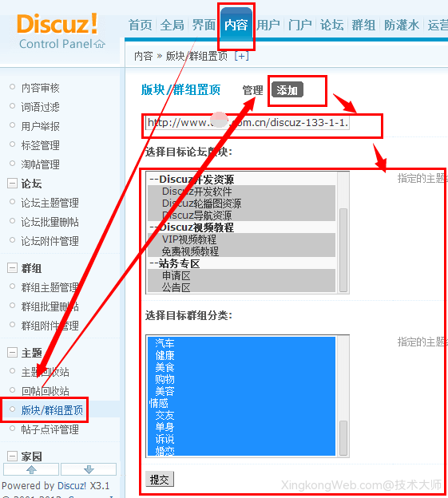Select 免费视频教程 in forum list

pos(241,251)
